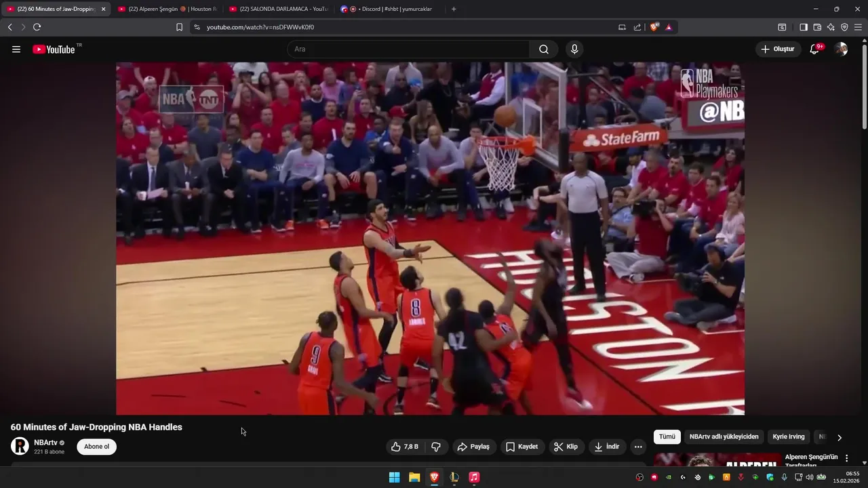Select the Kyrie Irving filter chip
The width and height of the screenshot is (868, 488).
coord(789,437)
